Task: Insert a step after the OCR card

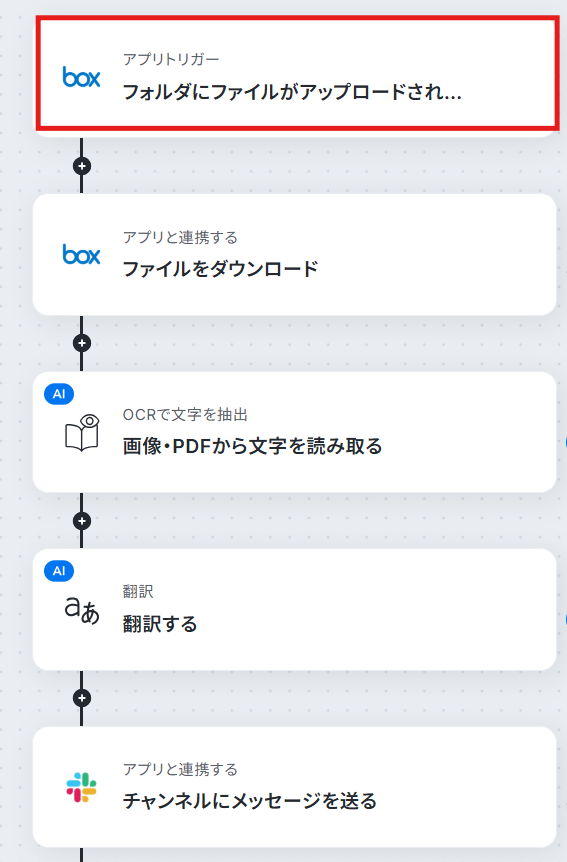Action: tap(82, 521)
